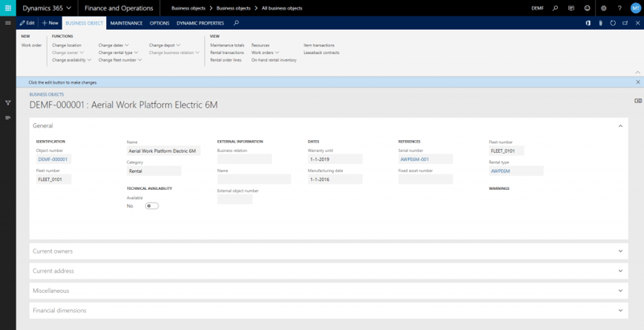644x330 pixels.
Task: Open On-hand rental inventory view
Action: pyautogui.click(x=274, y=60)
